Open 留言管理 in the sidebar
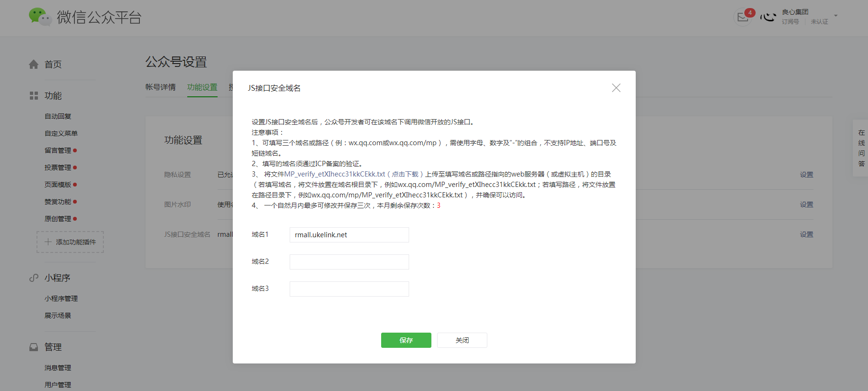 tap(58, 150)
